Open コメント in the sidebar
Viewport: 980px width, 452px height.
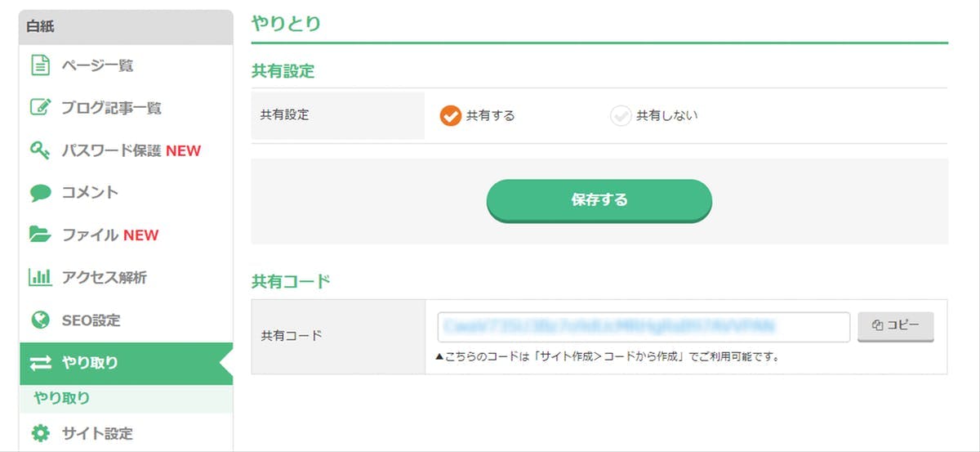(x=90, y=193)
